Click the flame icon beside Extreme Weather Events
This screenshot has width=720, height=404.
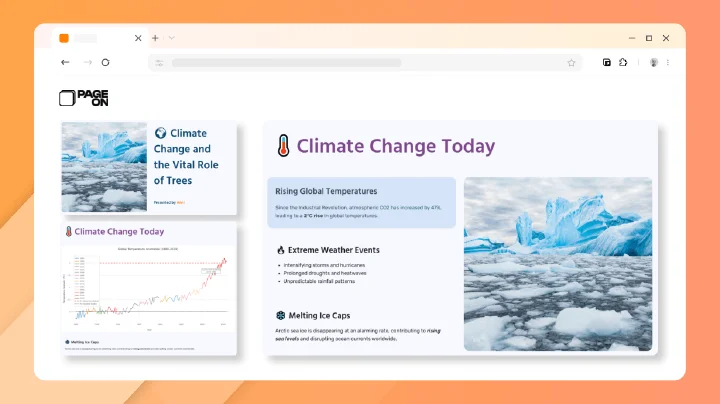pyautogui.click(x=281, y=250)
